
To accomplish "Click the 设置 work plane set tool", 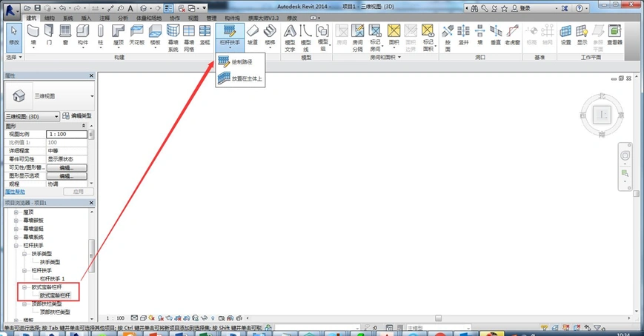I will 566,36.
